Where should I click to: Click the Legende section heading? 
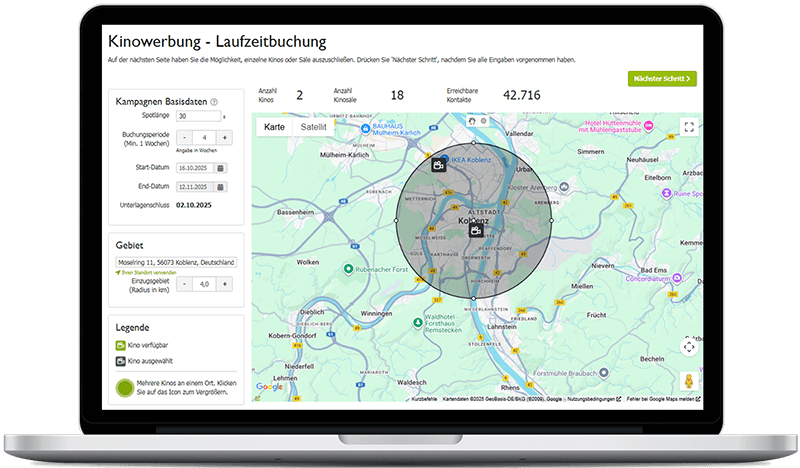133,328
